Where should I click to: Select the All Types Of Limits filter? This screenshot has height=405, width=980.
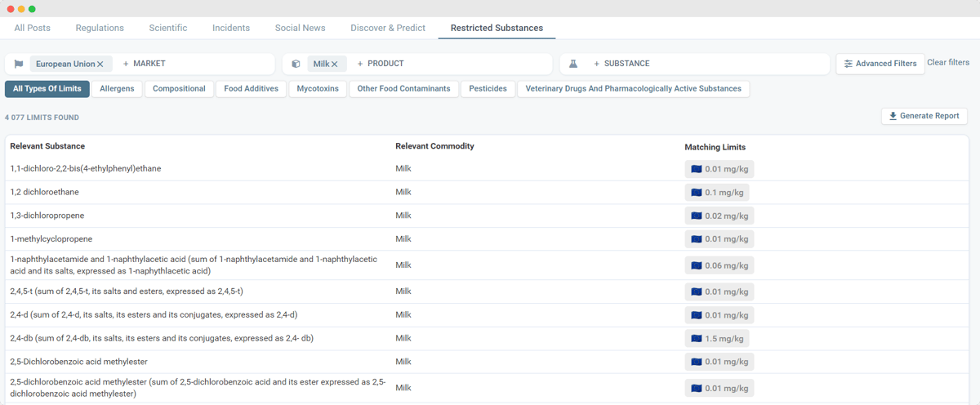coord(47,88)
